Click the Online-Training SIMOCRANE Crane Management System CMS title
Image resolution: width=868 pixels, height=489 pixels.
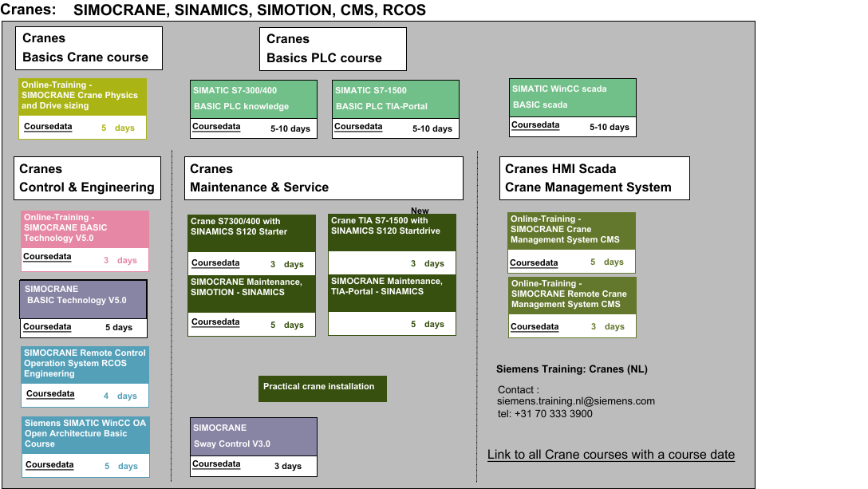pyautogui.click(x=571, y=231)
